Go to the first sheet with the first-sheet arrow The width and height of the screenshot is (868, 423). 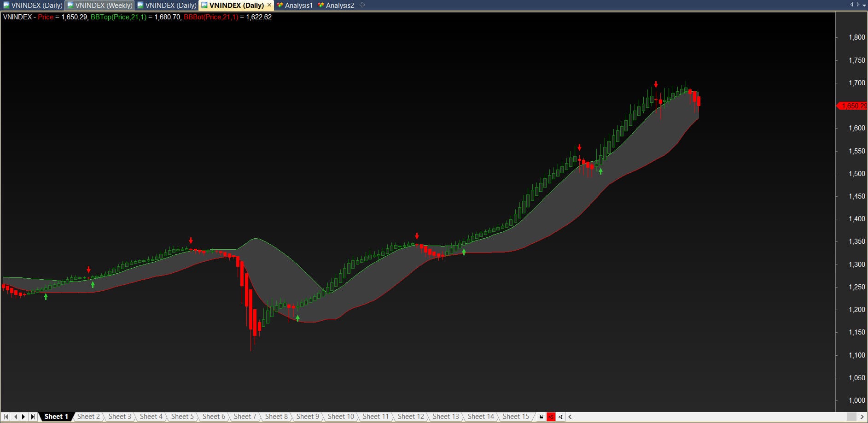tap(6, 417)
